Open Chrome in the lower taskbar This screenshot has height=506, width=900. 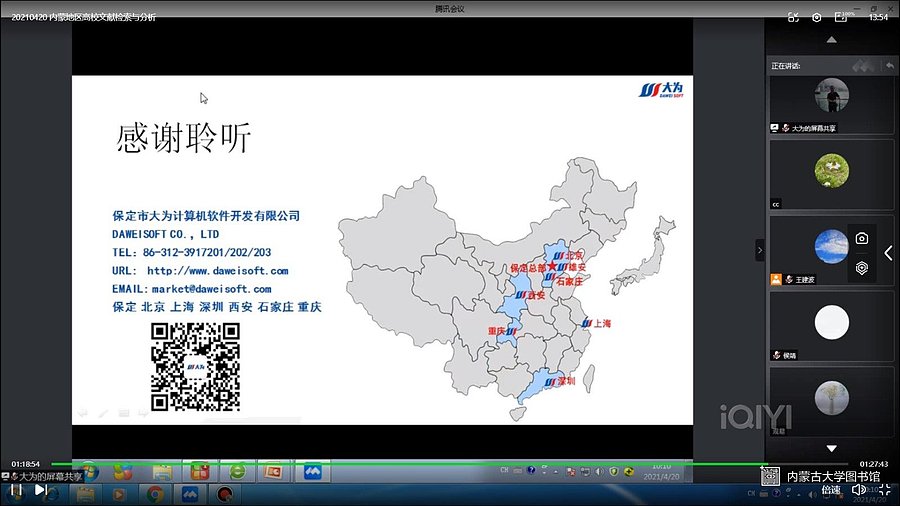tap(154, 493)
